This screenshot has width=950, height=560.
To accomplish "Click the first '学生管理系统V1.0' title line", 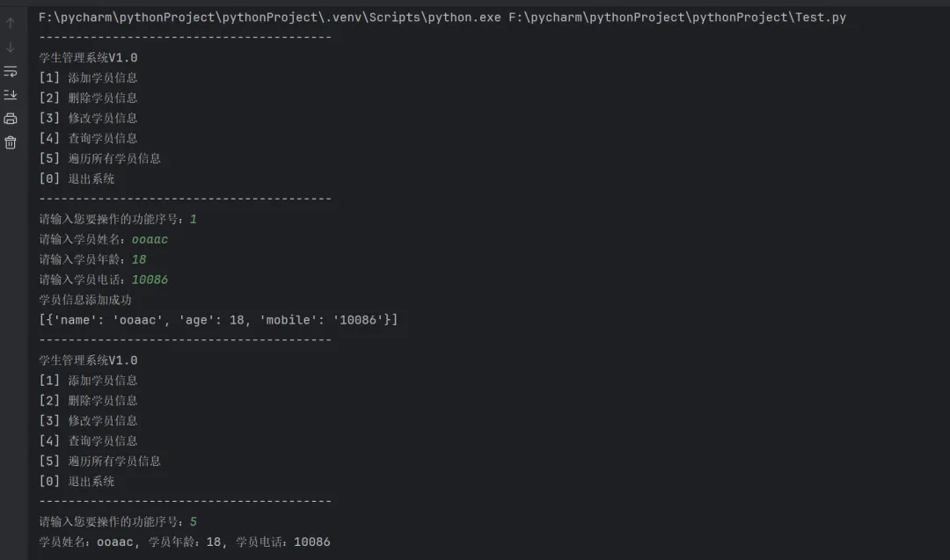I will tap(88, 57).
